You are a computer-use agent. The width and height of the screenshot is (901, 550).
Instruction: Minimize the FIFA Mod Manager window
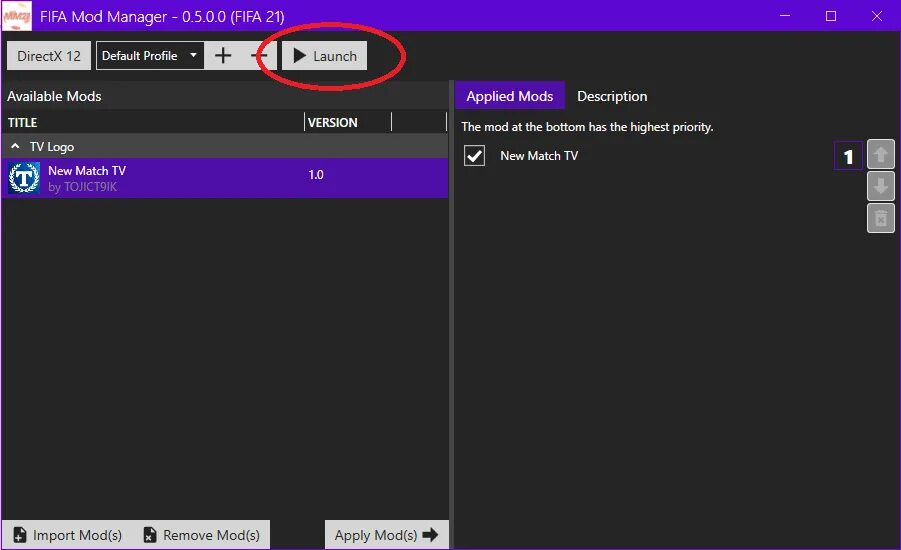(785, 16)
